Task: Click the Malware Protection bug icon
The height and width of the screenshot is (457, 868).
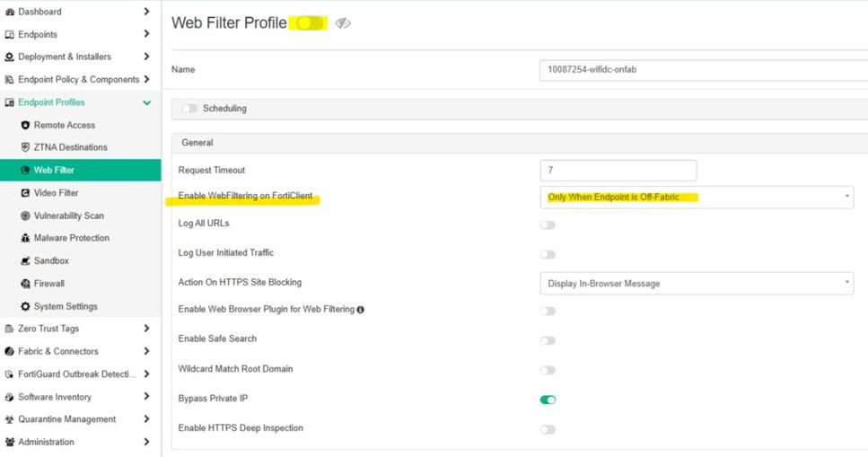Action: coord(26,238)
